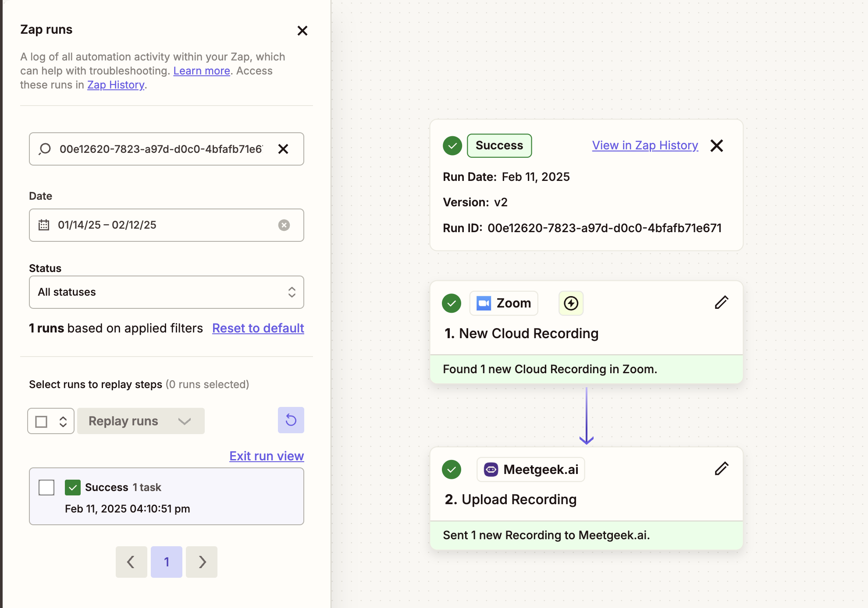This screenshot has width=868, height=608.
Task: Click the run ID search input
Action: point(160,149)
